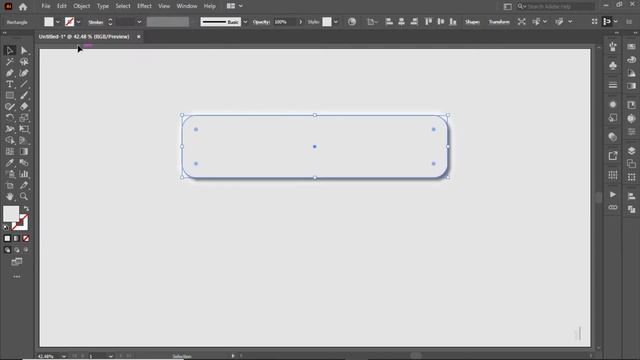Set paint mode to Gradient
The image size is (640, 360).
click(16, 238)
